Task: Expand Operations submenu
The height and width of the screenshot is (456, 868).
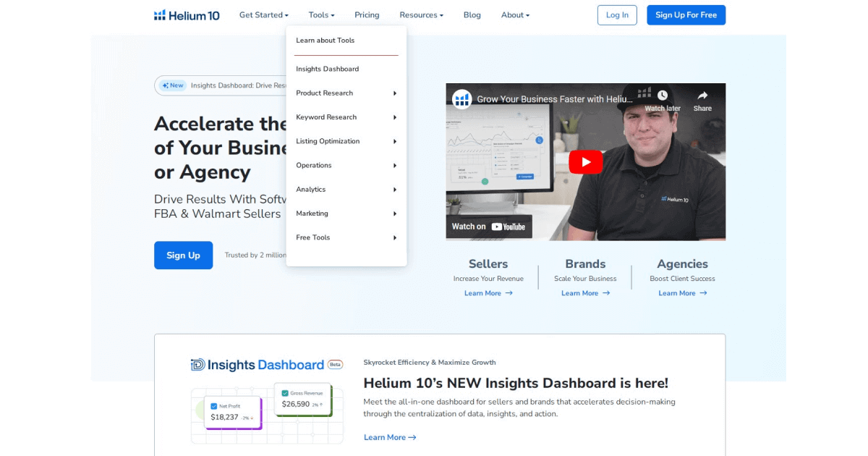Action: tap(346, 165)
